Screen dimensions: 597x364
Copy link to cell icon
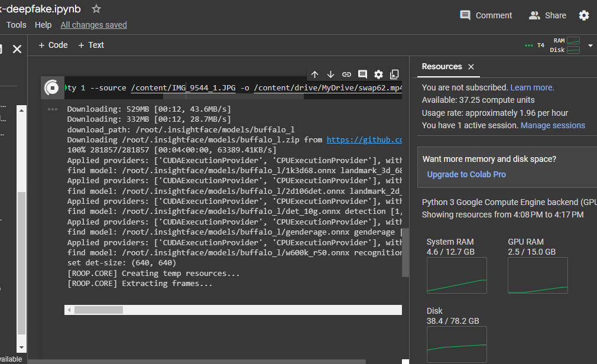click(x=346, y=74)
